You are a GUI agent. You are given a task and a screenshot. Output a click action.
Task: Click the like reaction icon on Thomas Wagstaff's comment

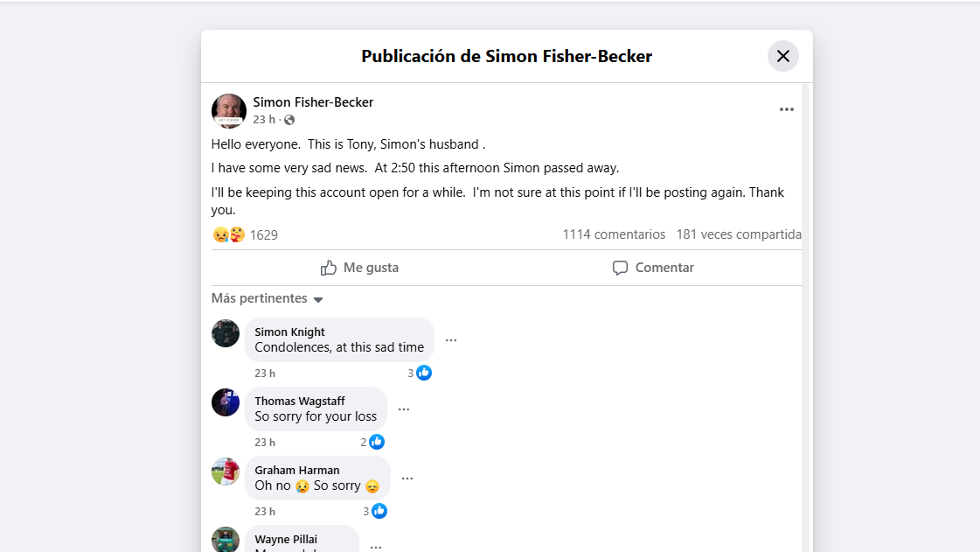(377, 442)
